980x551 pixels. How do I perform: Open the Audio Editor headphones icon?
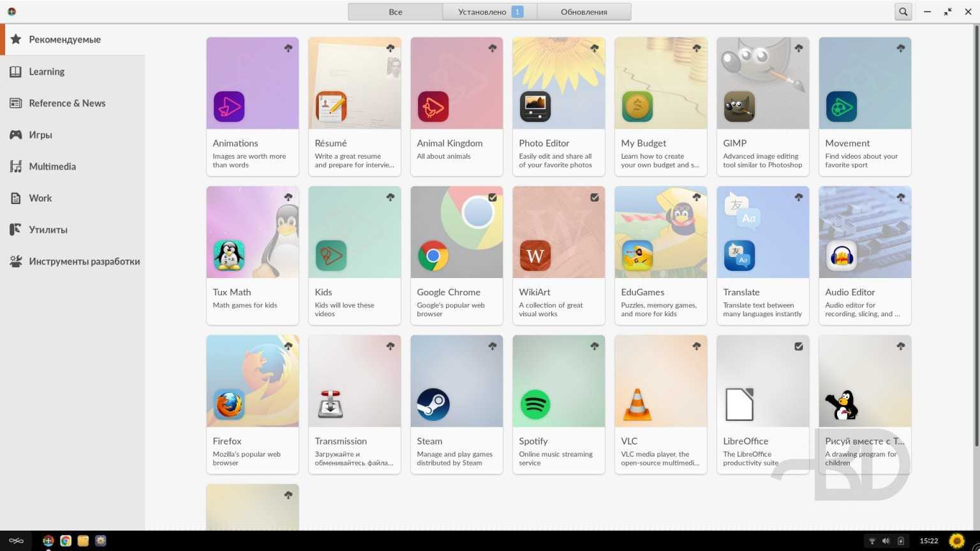(x=841, y=256)
